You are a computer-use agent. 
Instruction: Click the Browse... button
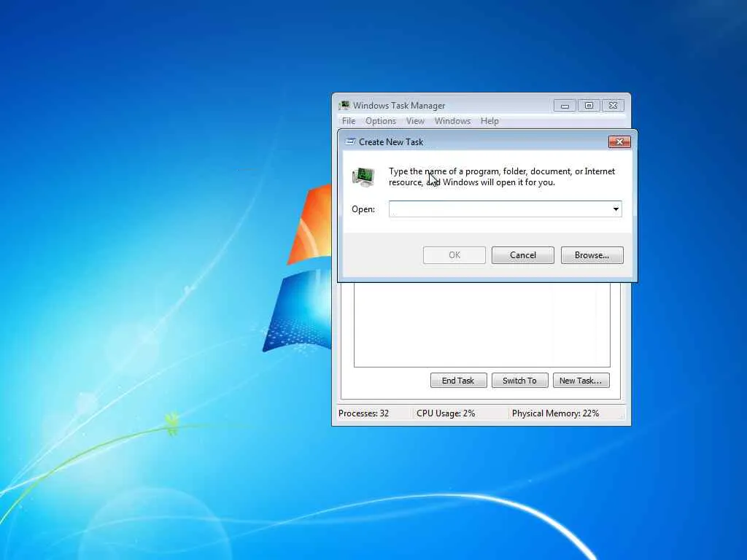click(592, 255)
